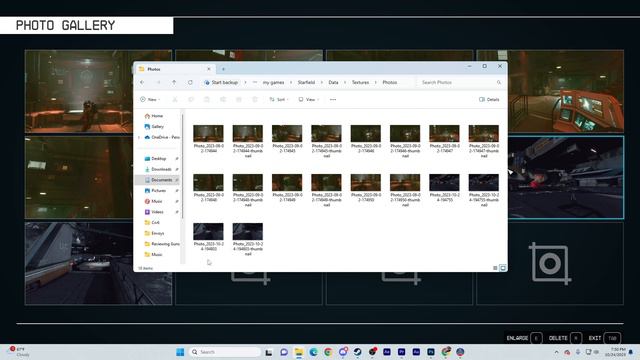Navigate to Textures breadcrumb folder
Viewport: 640px width, 360px height.
pos(360,82)
